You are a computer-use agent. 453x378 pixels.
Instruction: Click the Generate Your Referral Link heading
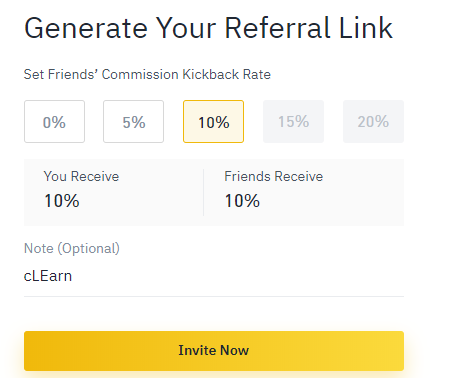click(x=208, y=28)
